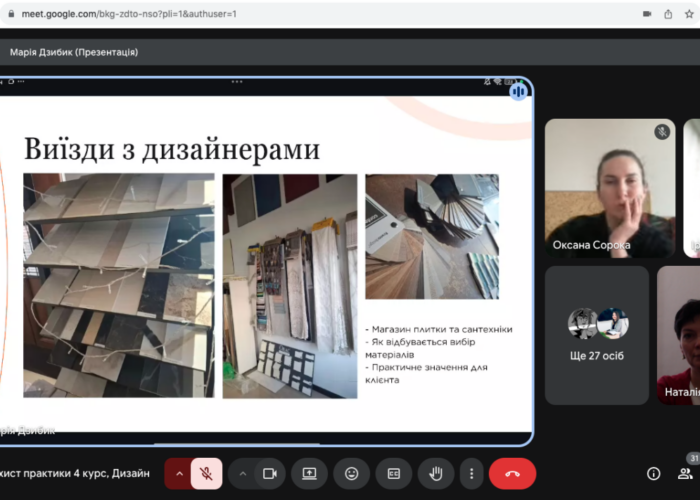This screenshot has height=500, width=700.
Task: Click the share page icon in address bar
Action: pos(667,14)
